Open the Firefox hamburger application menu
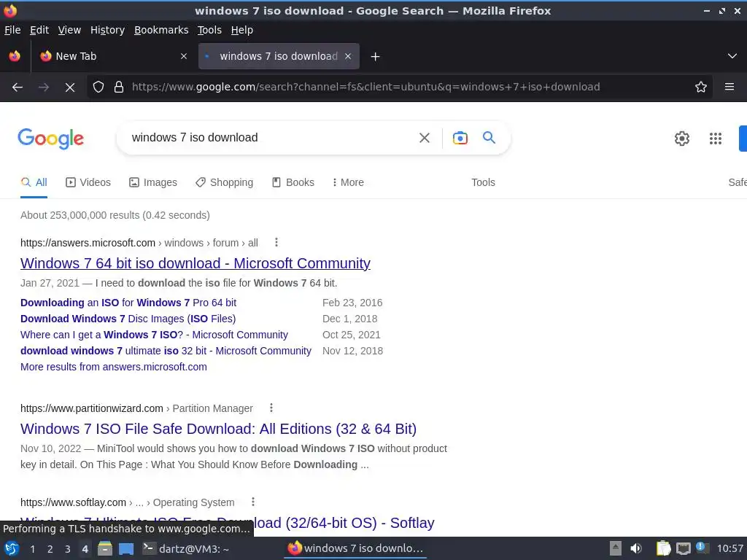Screen dimensions: 747x560 coord(729,87)
